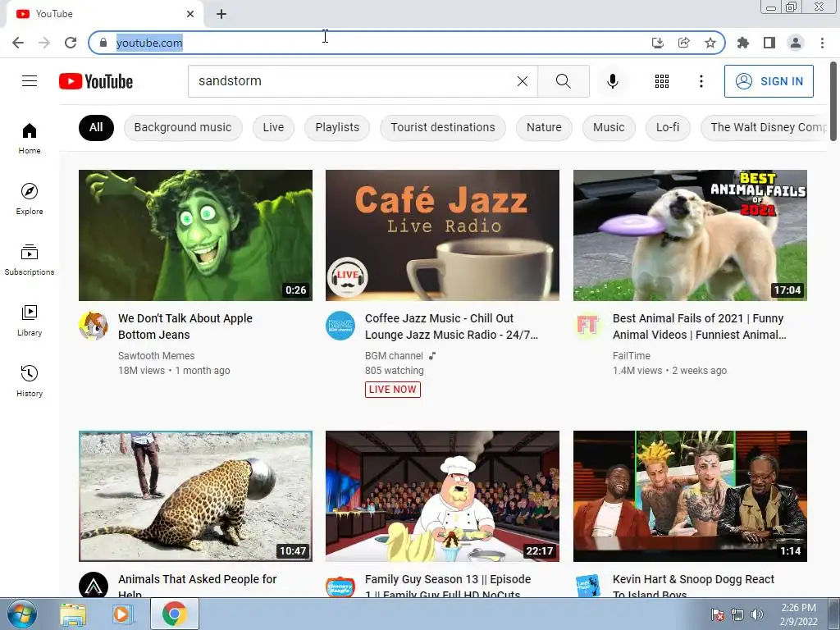The height and width of the screenshot is (630, 840).
Task: Open the YouTube hamburger guide menu
Action: 30,81
